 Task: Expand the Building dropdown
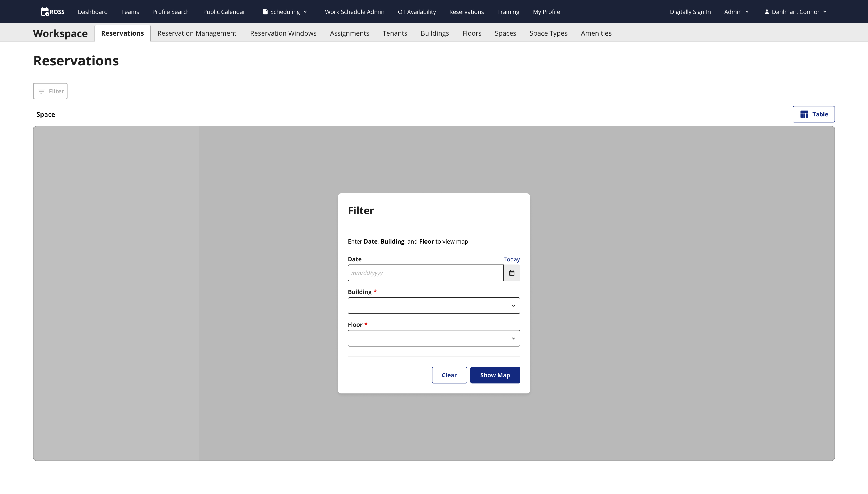[x=434, y=306]
